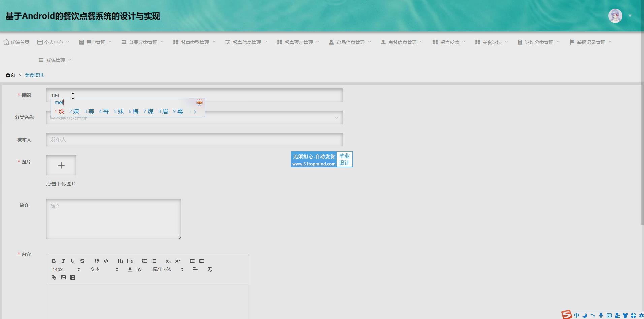Toggle strikethrough formatting in the editor
This screenshot has height=319, width=644.
click(82, 261)
